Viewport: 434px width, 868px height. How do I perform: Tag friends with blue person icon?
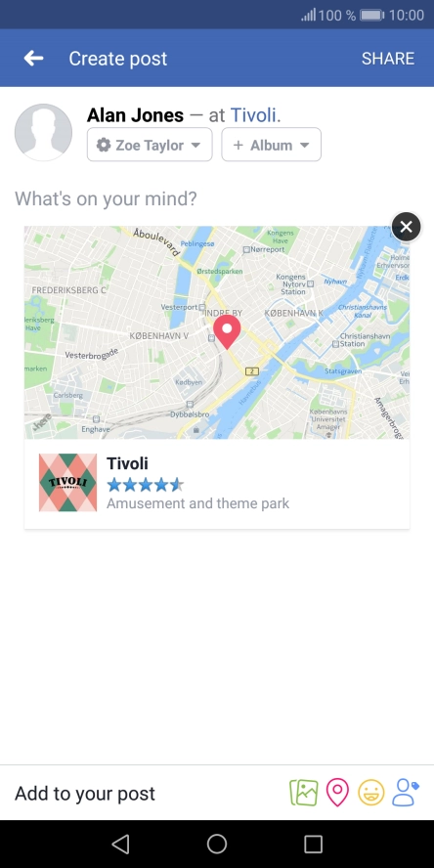(x=406, y=793)
